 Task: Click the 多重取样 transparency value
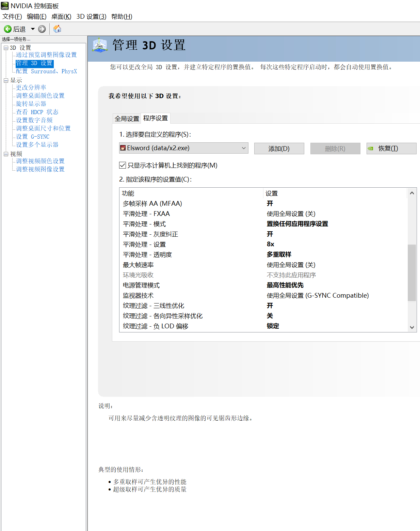pos(279,254)
